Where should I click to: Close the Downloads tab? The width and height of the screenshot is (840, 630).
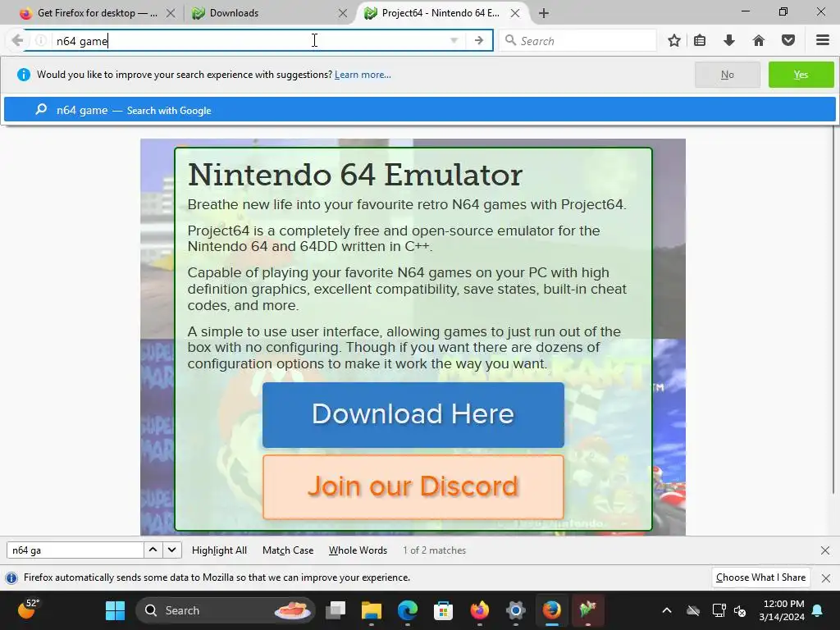click(x=343, y=13)
